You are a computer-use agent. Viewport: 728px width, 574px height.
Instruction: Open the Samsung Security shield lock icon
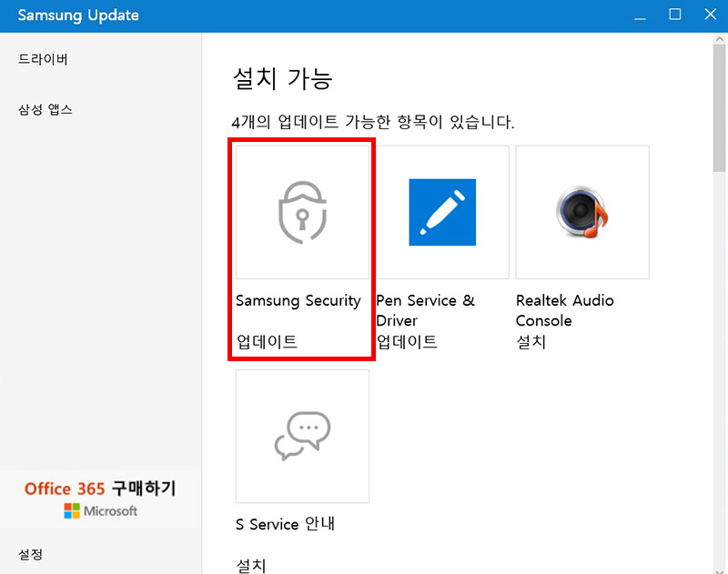[303, 213]
